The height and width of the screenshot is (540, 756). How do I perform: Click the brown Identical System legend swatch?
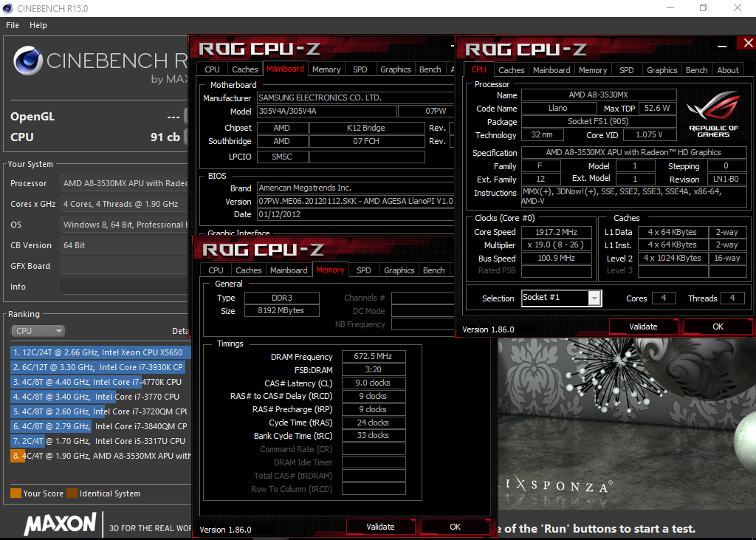[72, 493]
